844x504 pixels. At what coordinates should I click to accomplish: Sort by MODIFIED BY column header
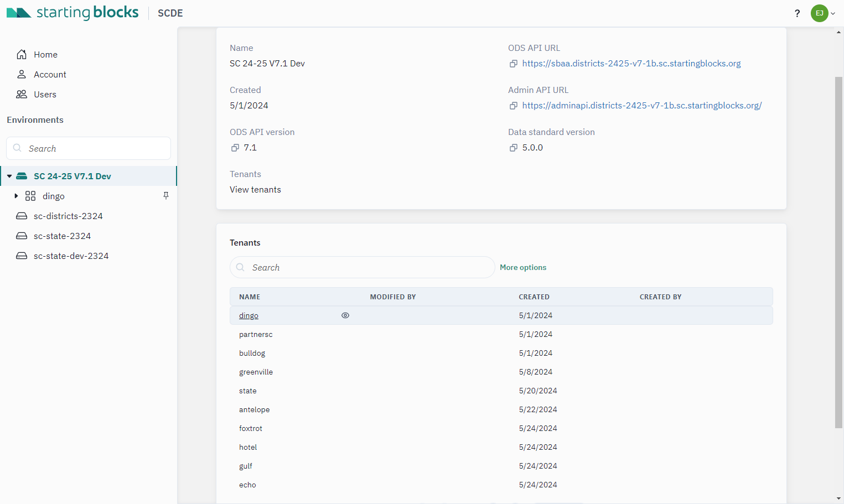pyautogui.click(x=393, y=297)
